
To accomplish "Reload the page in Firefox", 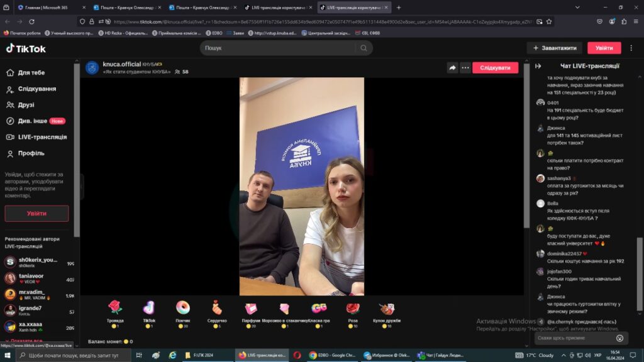I will [x=31, y=21].
